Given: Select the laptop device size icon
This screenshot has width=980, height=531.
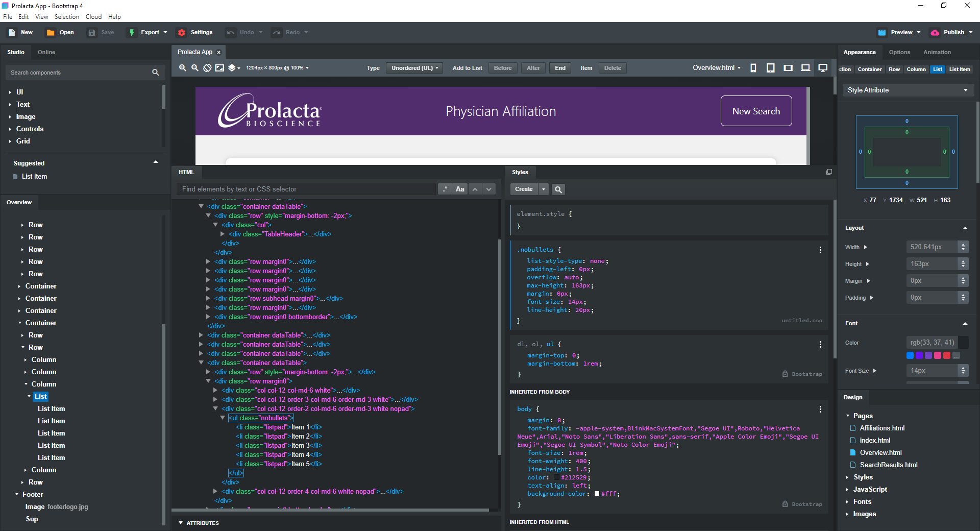Looking at the screenshot, I should tap(805, 68).
